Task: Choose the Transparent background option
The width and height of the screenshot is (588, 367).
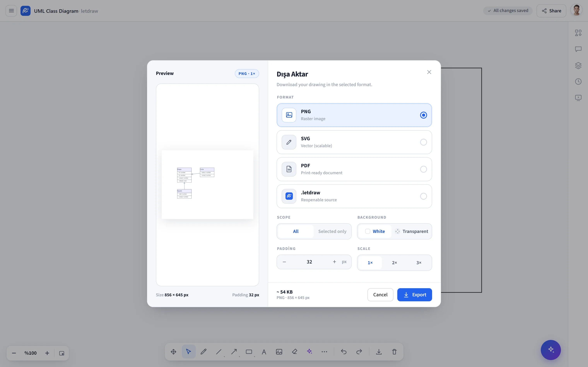Action: [411, 231]
